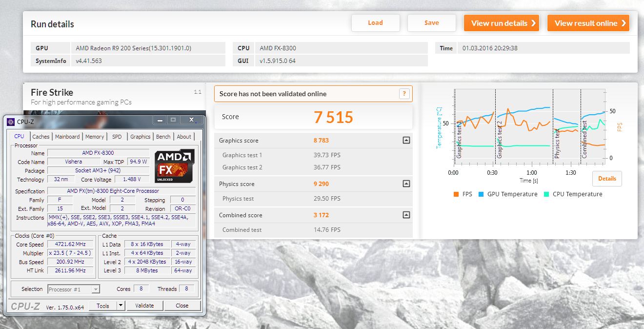Click the AMD FX Unlocked logo

point(175,166)
